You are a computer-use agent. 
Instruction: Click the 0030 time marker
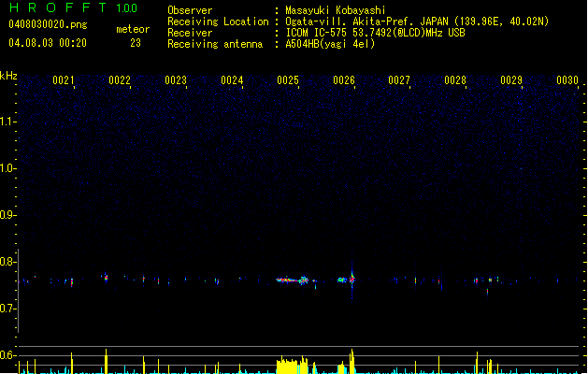(567, 80)
